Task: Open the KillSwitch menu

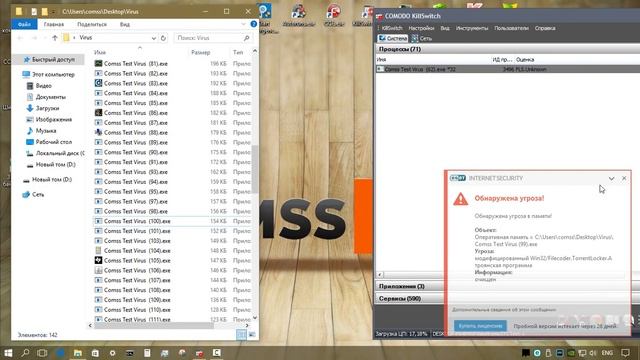Action: pyautogui.click(x=392, y=28)
